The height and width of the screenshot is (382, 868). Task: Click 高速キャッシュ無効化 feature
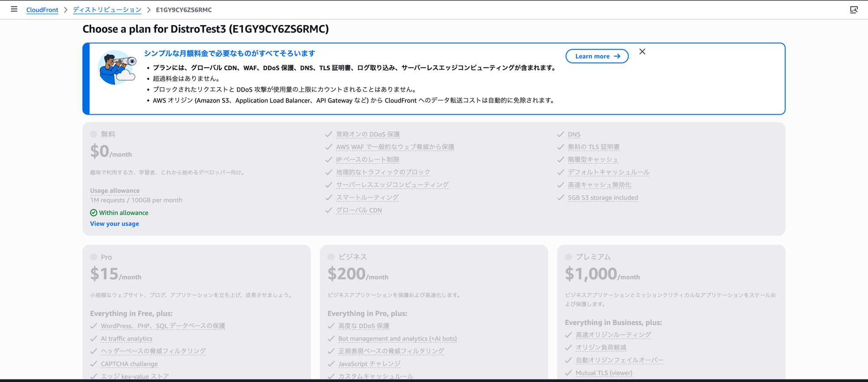point(599,185)
